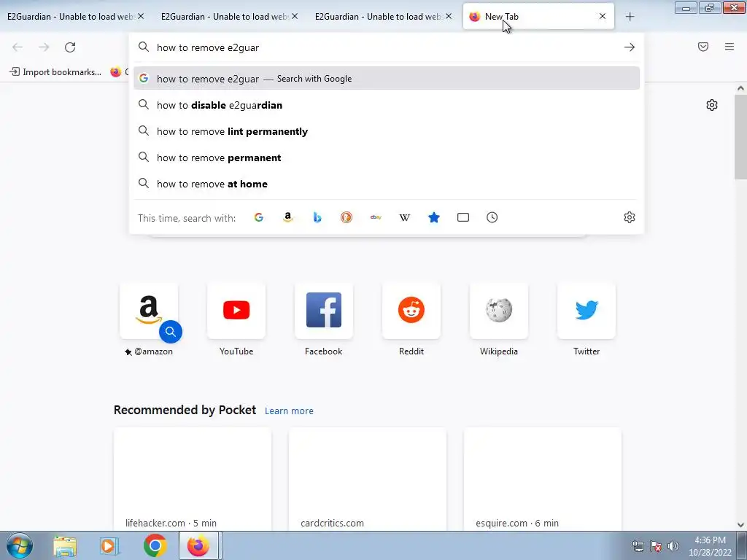Click the network tray icon
This screenshot has width=747, height=560.
tap(638, 546)
